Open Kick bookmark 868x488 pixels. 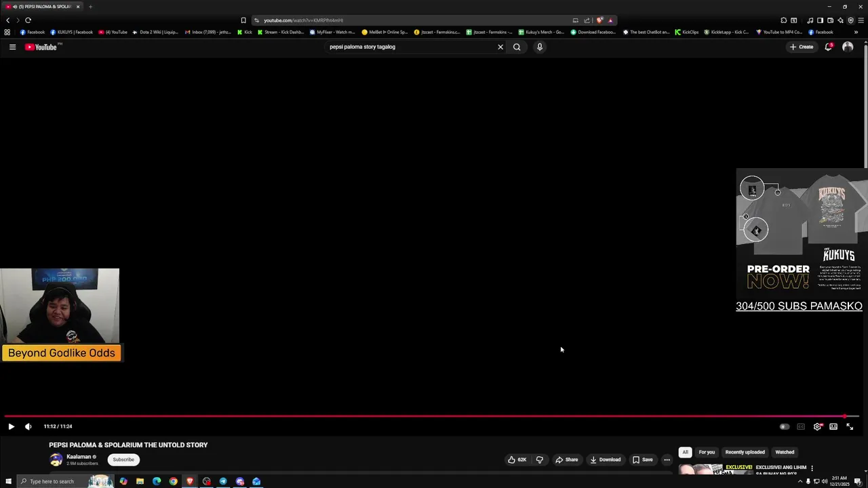(x=244, y=32)
